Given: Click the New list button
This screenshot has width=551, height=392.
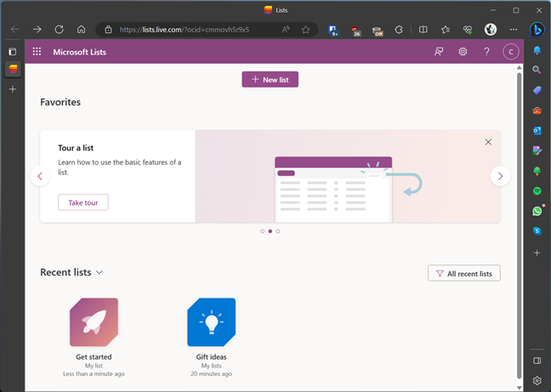Looking at the screenshot, I should [270, 79].
